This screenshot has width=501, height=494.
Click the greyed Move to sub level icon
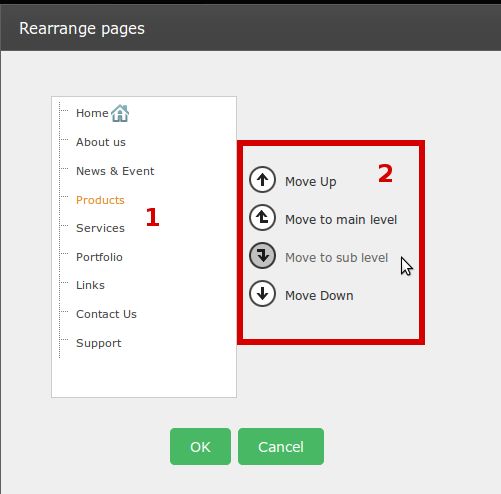[262, 256]
